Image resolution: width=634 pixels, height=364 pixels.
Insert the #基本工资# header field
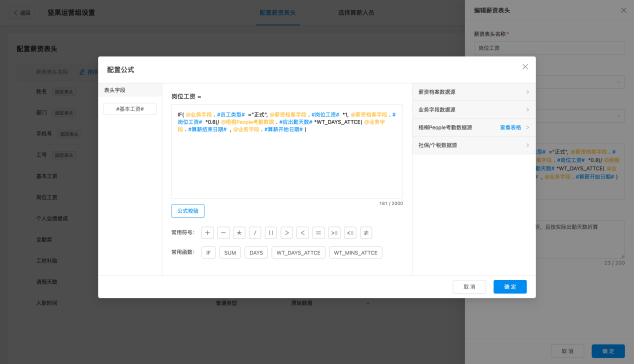(x=130, y=109)
